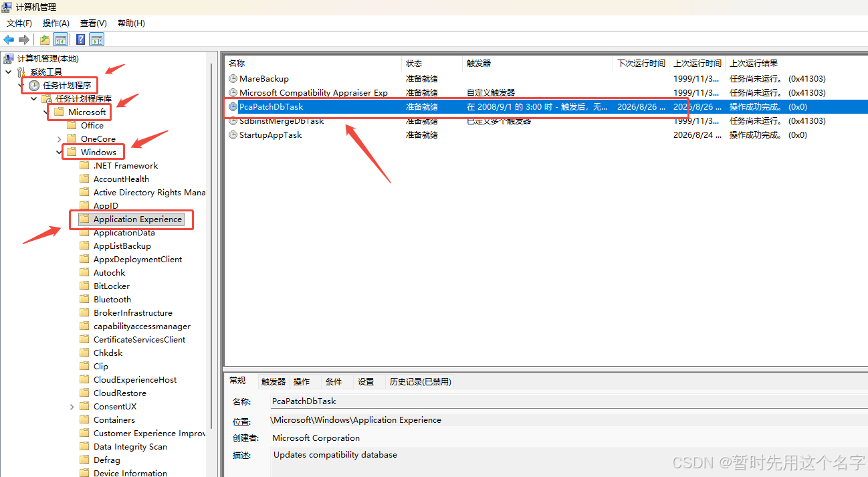Sort by the 上次运行时间 column header
868x477 pixels.
[x=697, y=64]
